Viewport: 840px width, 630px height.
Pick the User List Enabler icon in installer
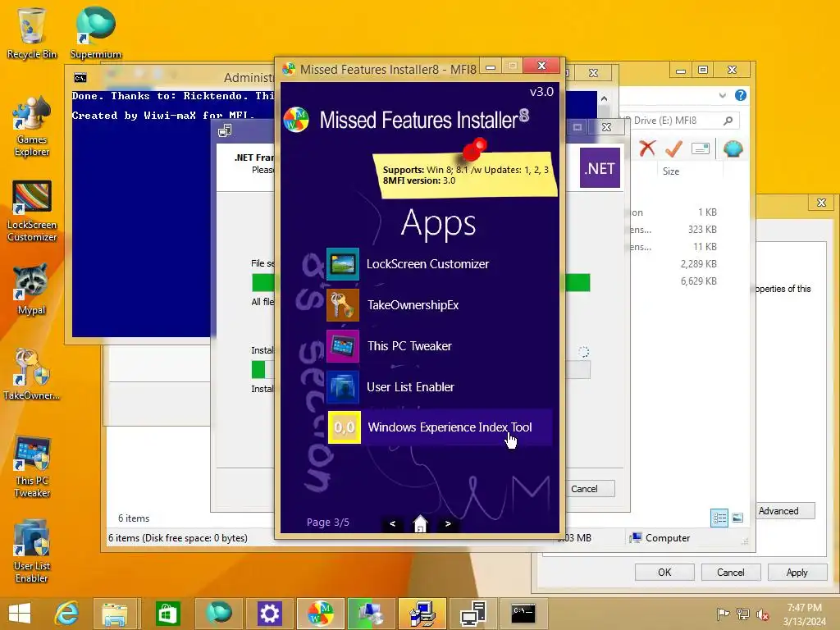tap(343, 387)
